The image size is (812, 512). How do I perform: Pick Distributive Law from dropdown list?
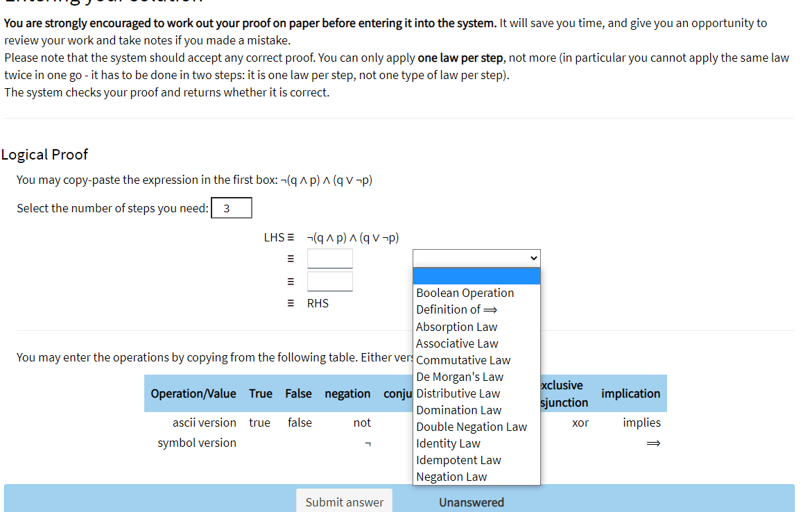[476, 393]
